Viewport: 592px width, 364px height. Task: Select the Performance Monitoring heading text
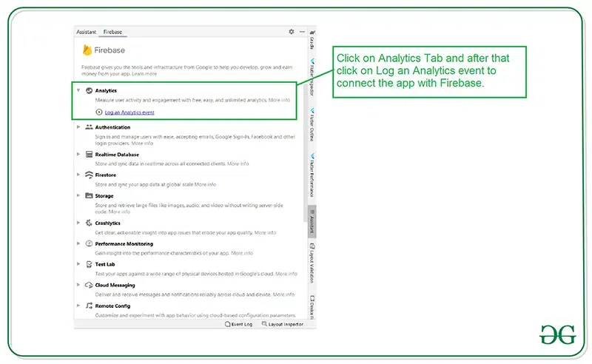click(x=124, y=244)
